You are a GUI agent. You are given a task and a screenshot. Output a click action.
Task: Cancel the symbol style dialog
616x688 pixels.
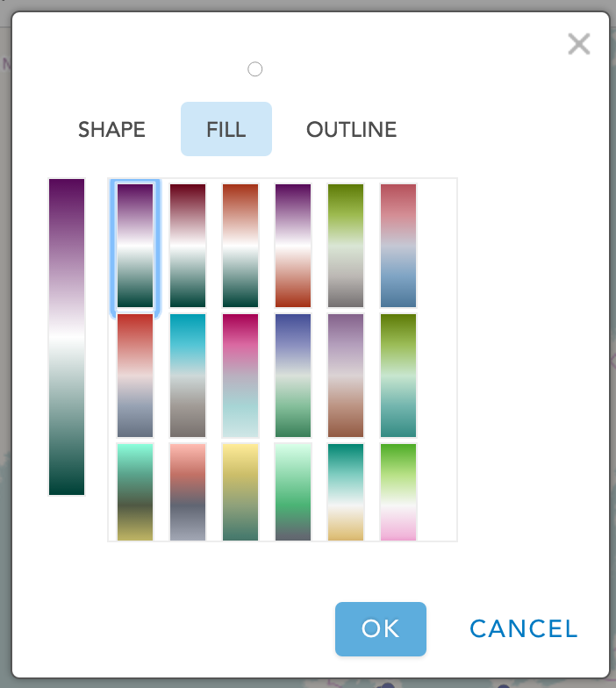pyautogui.click(x=523, y=628)
